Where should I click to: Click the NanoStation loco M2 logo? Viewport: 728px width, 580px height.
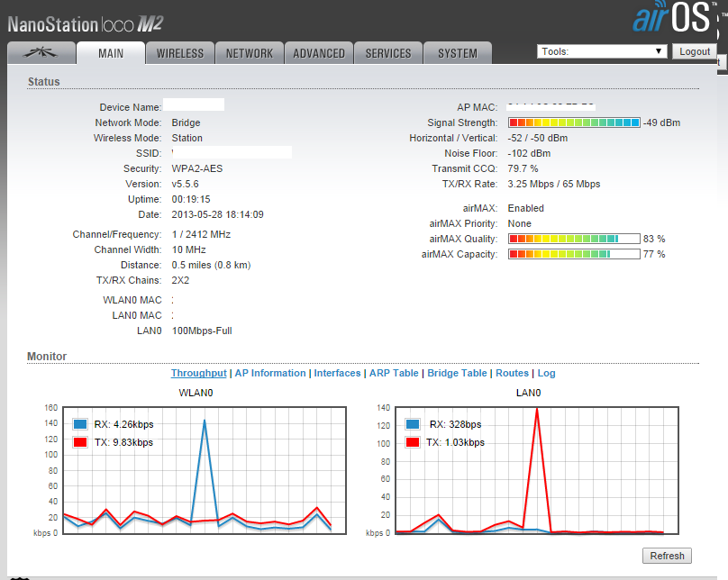(86, 23)
